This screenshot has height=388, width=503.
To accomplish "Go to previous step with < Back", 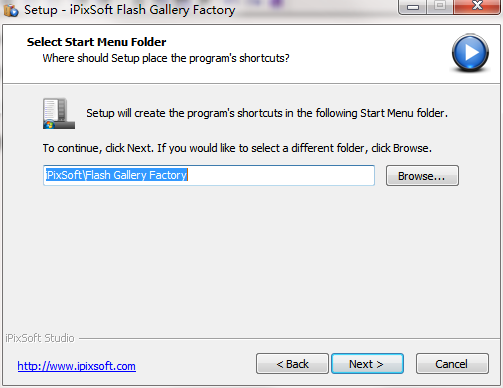I will [292, 364].
